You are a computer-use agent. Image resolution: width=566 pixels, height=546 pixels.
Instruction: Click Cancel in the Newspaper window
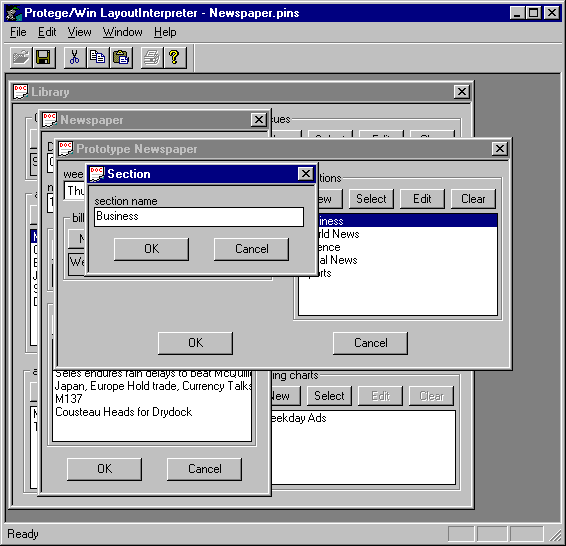pyautogui.click(x=205, y=469)
